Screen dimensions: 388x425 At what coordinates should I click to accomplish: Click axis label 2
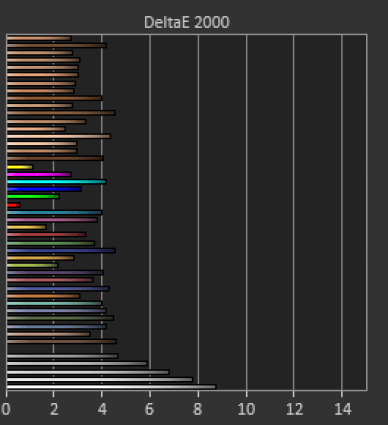[x=54, y=409]
